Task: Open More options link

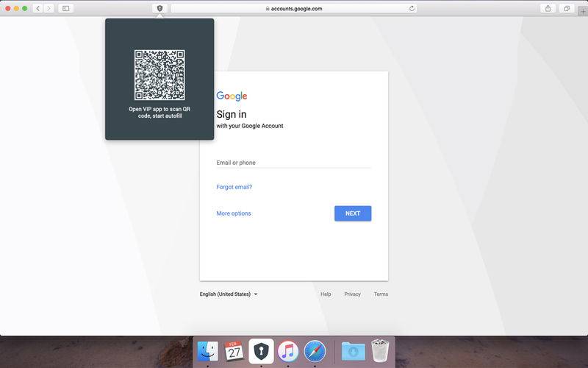Action: coord(234,213)
